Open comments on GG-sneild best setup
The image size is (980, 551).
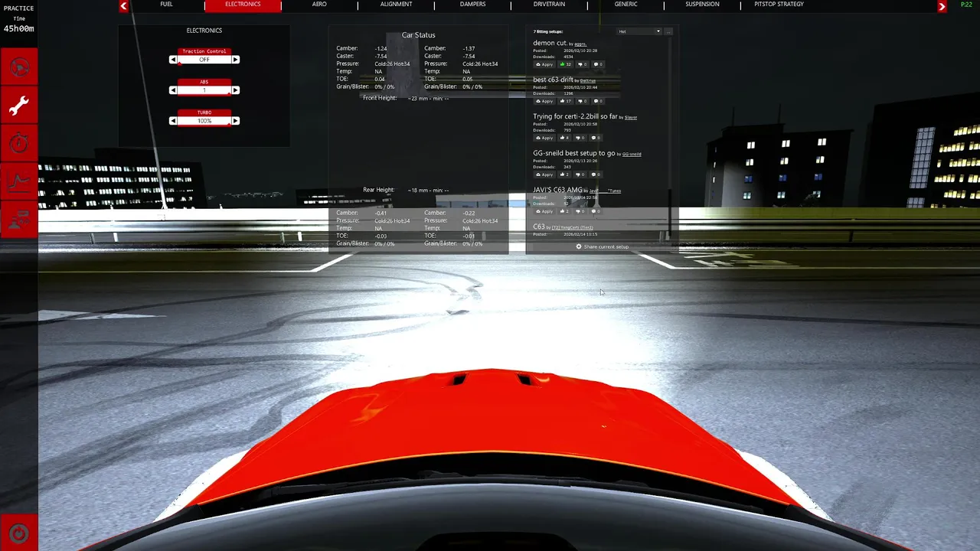click(596, 174)
